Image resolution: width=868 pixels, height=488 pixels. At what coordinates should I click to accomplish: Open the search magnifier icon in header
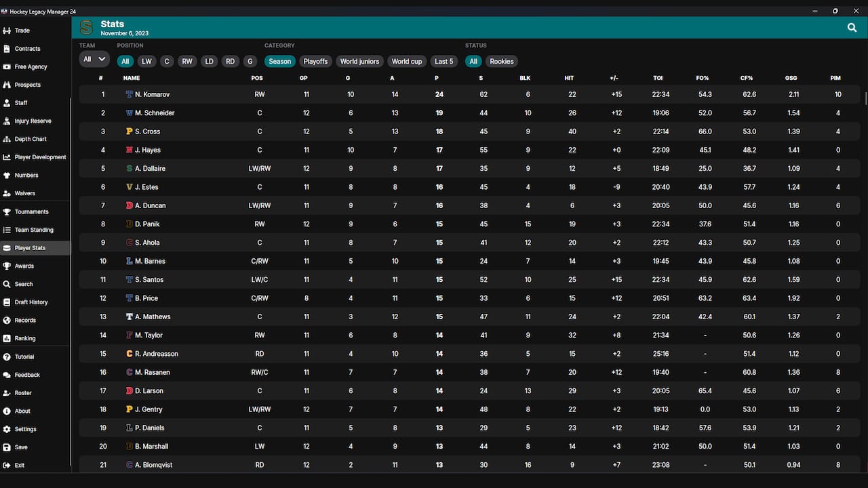click(852, 28)
